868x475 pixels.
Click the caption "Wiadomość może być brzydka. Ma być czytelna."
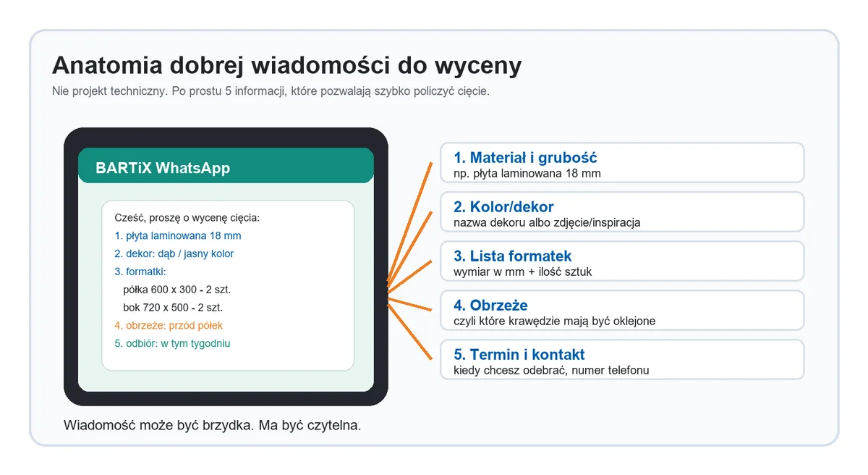213,425
